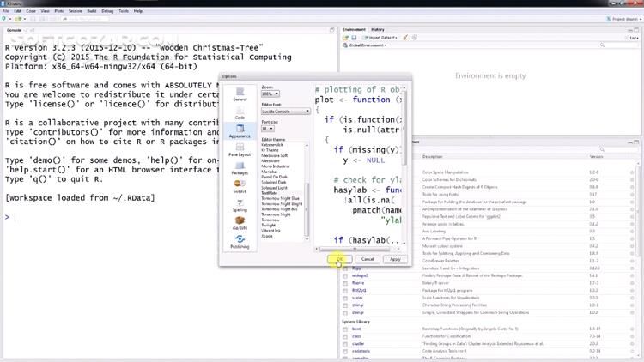Open the Git/SVN options category
The image size is (644, 362).
(240, 224)
